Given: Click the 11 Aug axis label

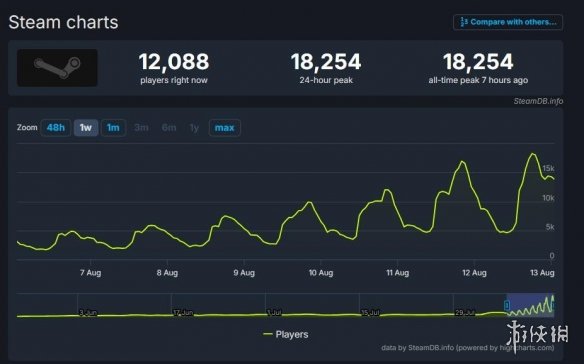Looking at the screenshot, I should click(397, 273).
